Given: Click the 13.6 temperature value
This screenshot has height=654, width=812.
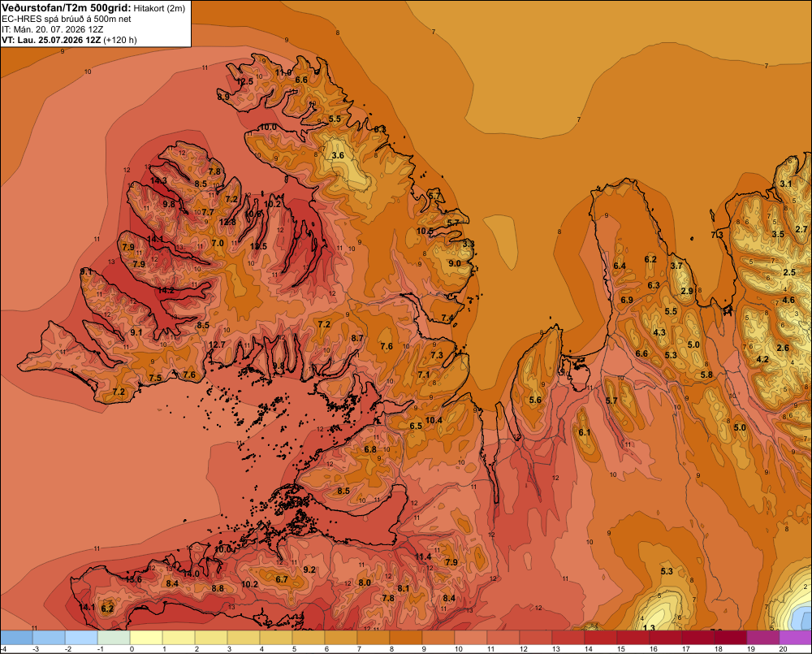Looking at the screenshot, I should pyautogui.click(x=133, y=579).
